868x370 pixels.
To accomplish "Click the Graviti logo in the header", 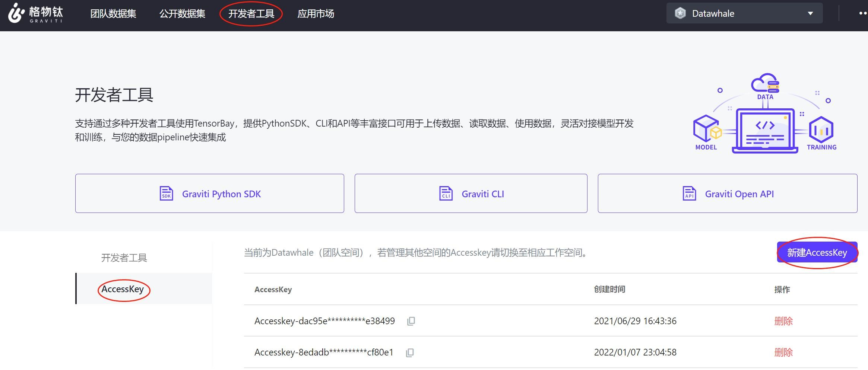I will [35, 13].
